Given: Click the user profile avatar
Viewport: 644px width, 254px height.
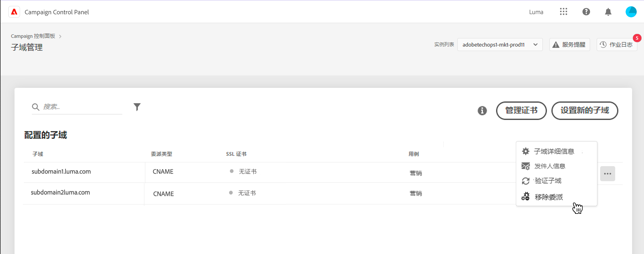Looking at the screenshot, I should tap(631, 12).
